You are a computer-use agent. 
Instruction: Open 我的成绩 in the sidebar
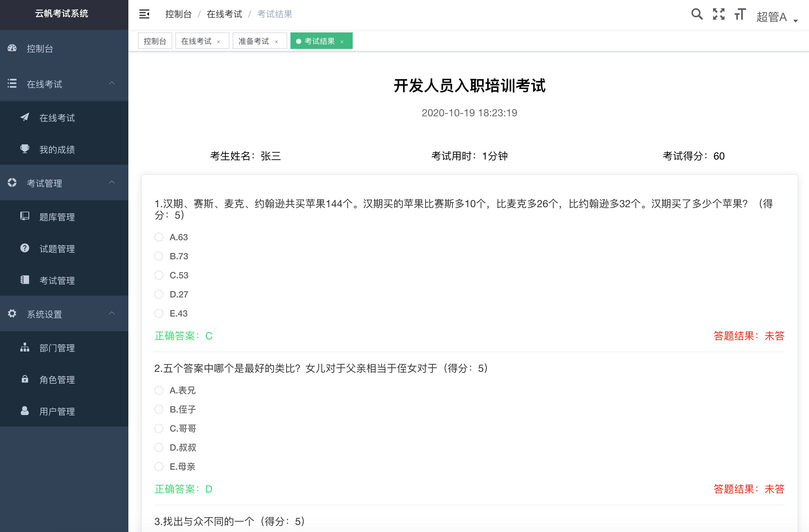click(57, 150)
